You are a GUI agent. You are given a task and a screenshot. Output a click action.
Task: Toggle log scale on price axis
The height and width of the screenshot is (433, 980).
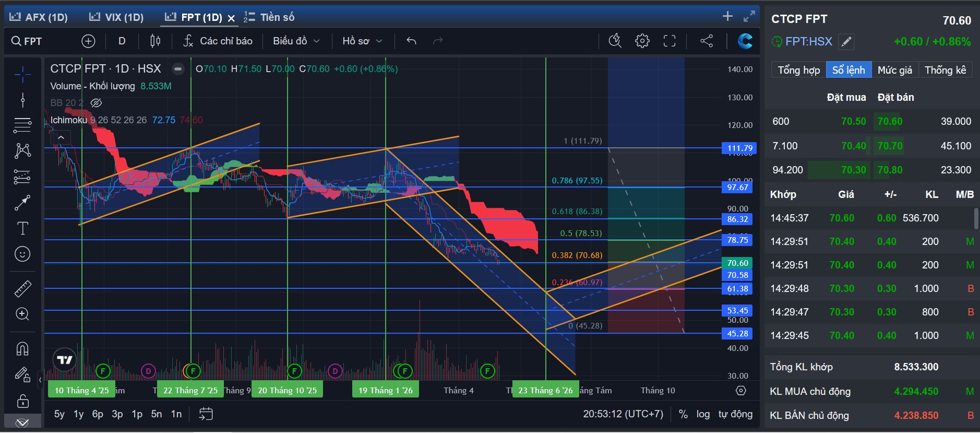click(703, 414)
